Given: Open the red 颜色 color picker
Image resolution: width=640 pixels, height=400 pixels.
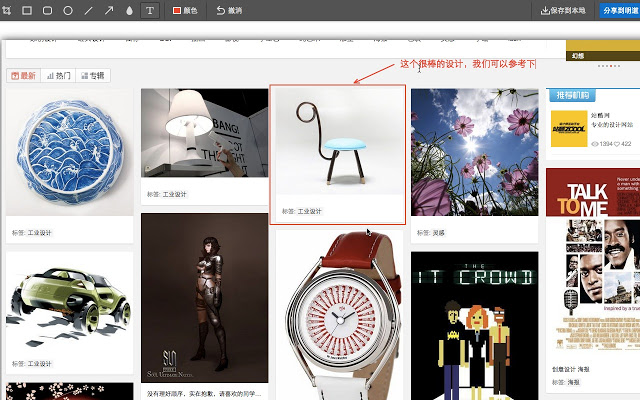Looking at the screenshot, I should pos(185,11).
